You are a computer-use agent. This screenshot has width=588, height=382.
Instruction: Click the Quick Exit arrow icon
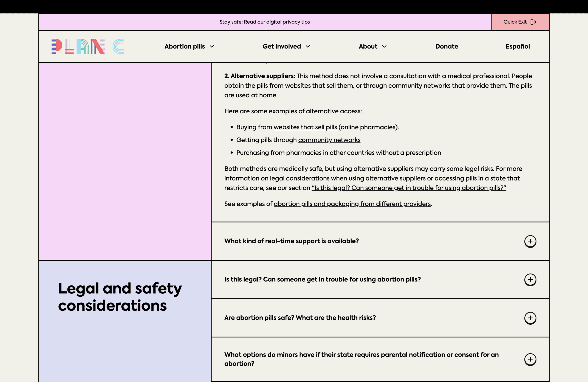[534, 22]
